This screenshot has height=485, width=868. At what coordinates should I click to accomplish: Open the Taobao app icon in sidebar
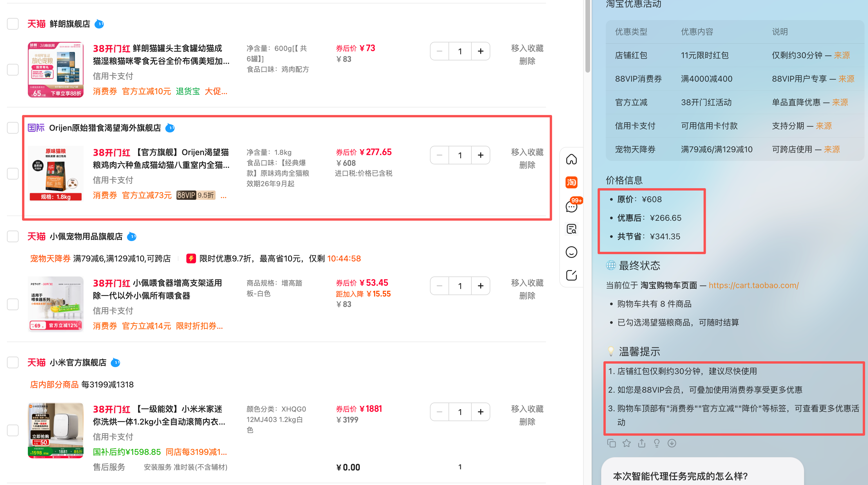point(572,182)
